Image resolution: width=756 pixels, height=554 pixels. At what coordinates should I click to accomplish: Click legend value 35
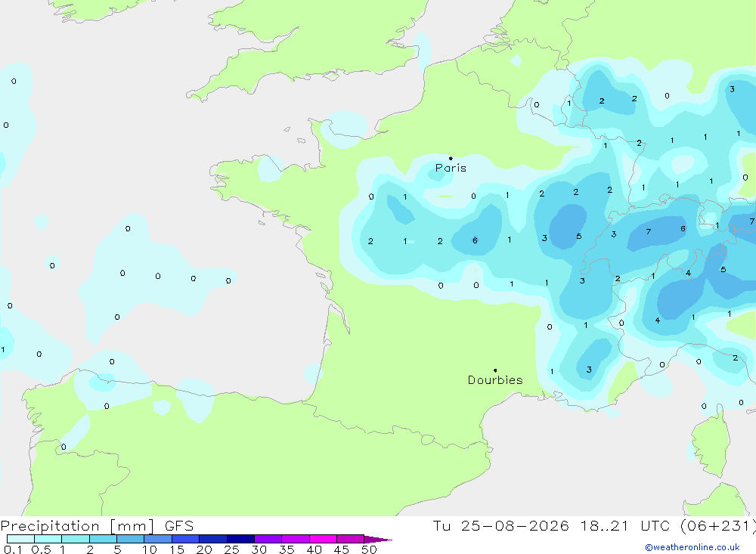pyautogui.click(x=287, y=549)
